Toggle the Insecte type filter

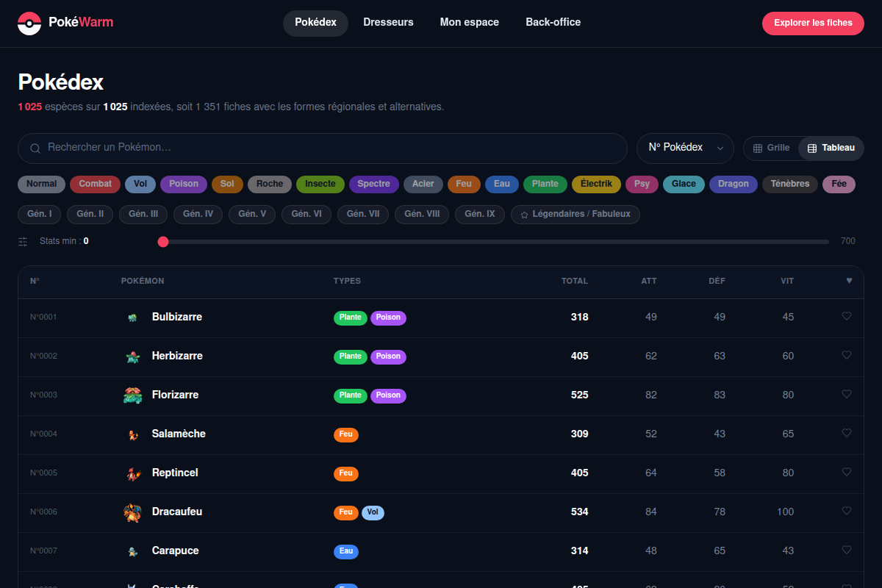click(x=320, y=184)
